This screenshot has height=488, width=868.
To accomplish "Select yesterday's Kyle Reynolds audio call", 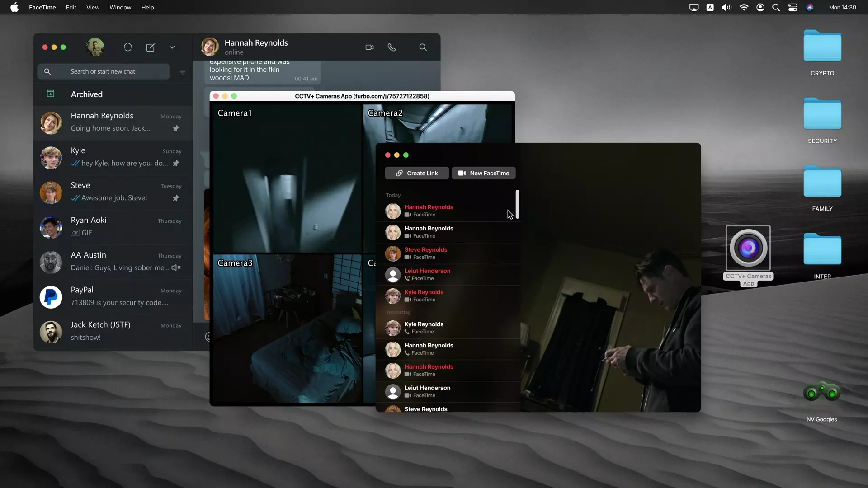I will point(448,328).
